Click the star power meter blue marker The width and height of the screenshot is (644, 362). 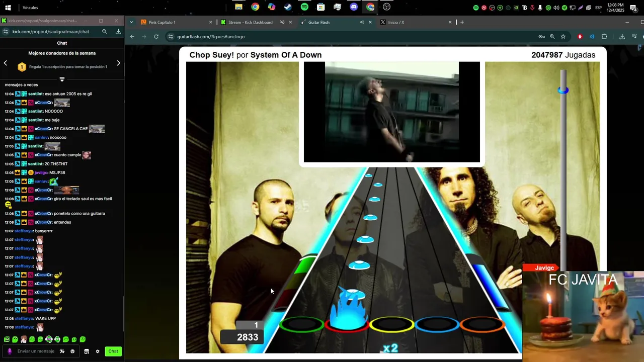pos(563,90)
